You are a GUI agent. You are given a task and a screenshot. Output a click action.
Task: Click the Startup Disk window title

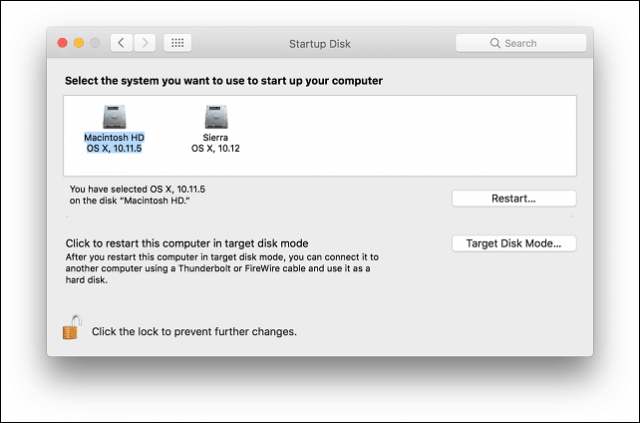pos(320,44)
